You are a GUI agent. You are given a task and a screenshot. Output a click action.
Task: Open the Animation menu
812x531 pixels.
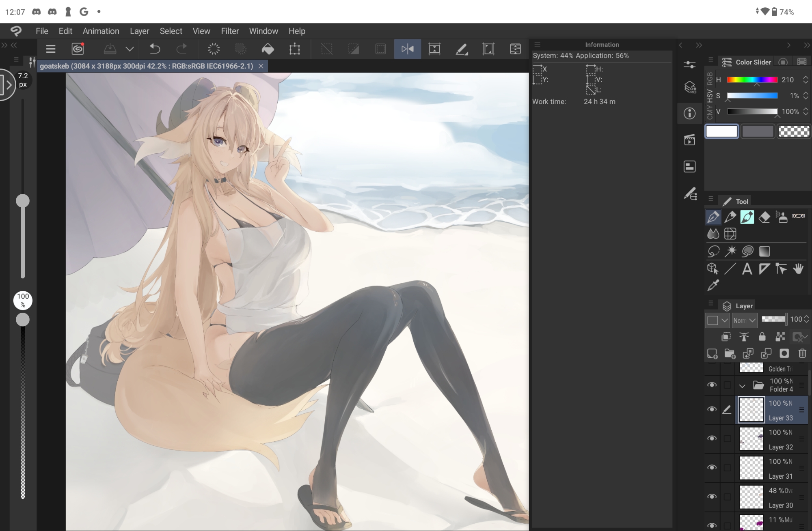tap(101, 31)
